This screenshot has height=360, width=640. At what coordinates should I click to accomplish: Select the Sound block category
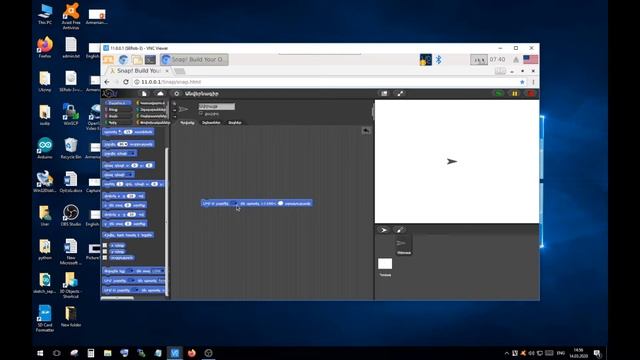[x=119, y=116]
